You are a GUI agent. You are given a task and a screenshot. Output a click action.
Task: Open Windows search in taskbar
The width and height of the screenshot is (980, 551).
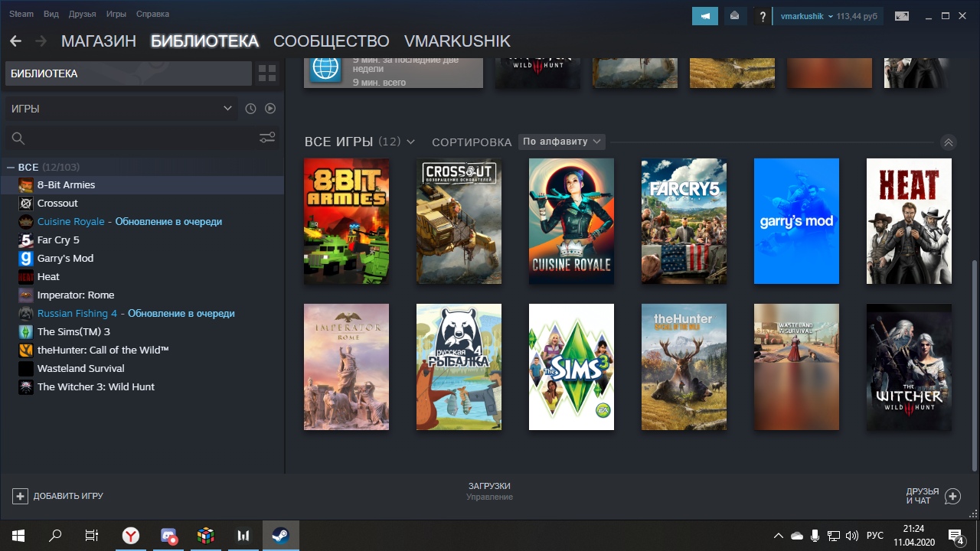[x=55, y=536]
